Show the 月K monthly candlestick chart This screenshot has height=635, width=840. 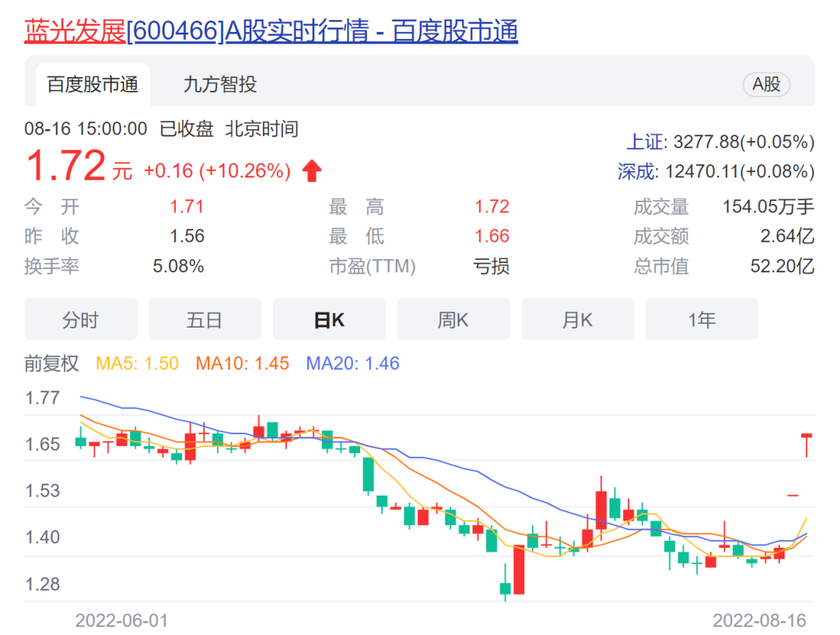pos(577,320)
